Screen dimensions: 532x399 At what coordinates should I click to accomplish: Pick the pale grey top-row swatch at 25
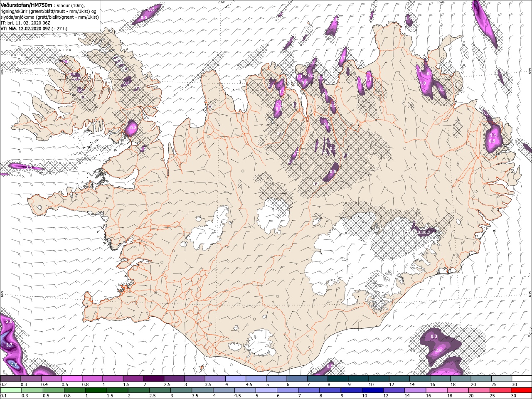(501, 379)
